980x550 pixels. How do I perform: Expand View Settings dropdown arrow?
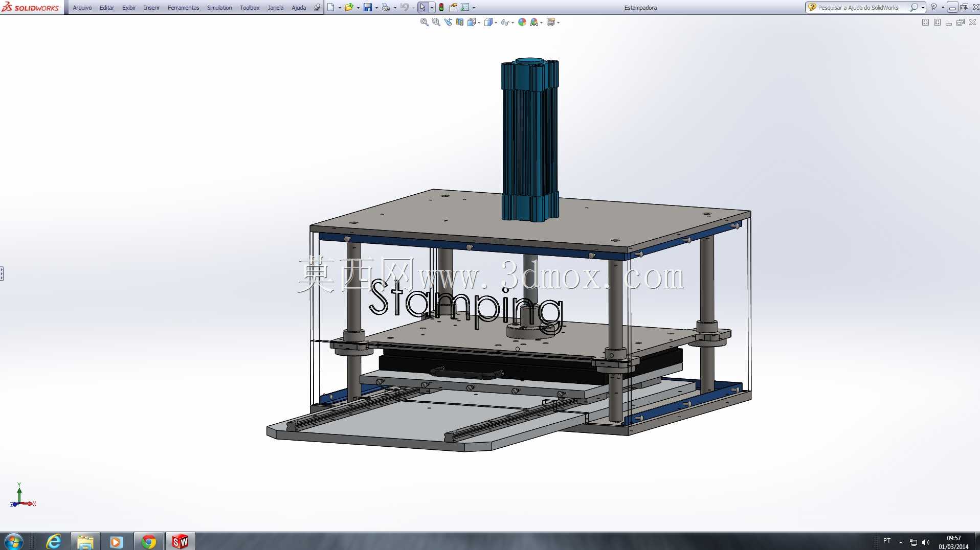coord(558,22)
